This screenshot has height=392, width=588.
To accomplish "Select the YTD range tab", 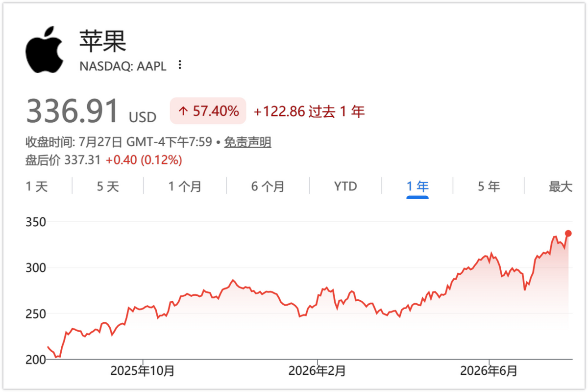I will coord(345,186).
